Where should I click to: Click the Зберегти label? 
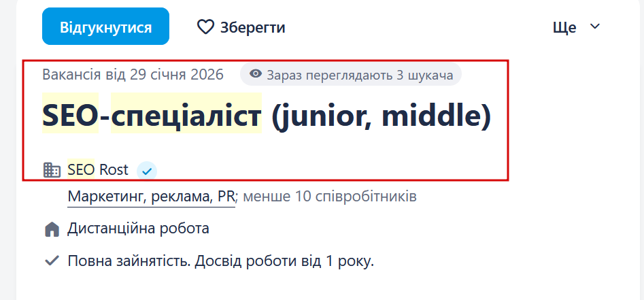252,27
